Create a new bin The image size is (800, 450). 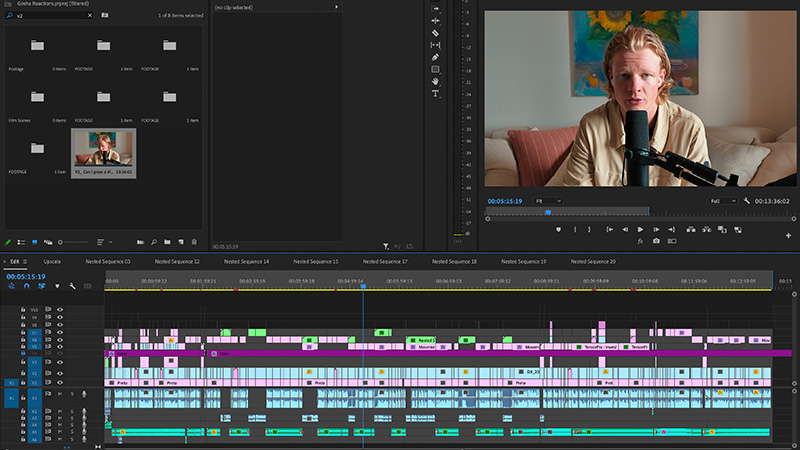click(167, 242)
